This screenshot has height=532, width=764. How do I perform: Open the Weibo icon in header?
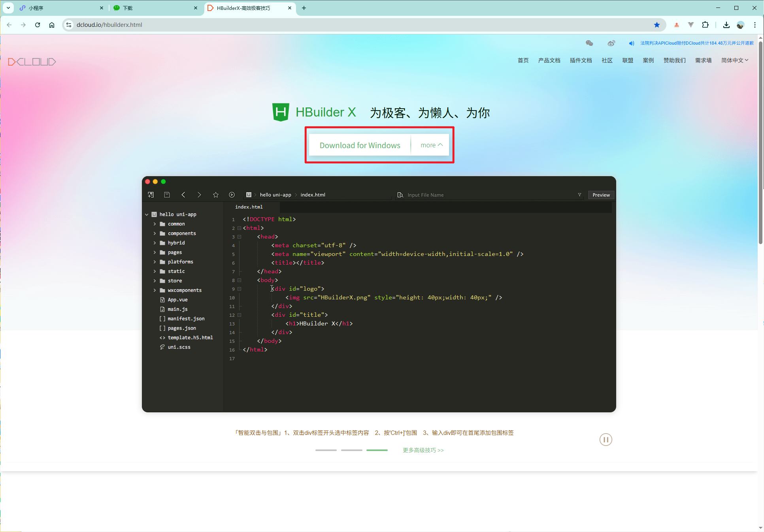click(611, 43)
